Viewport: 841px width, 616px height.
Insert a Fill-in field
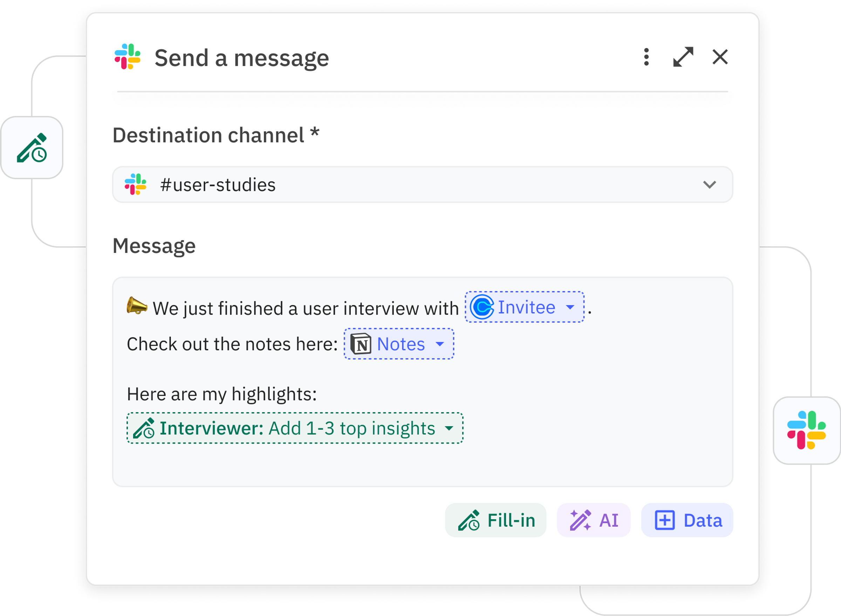(495, 520)
